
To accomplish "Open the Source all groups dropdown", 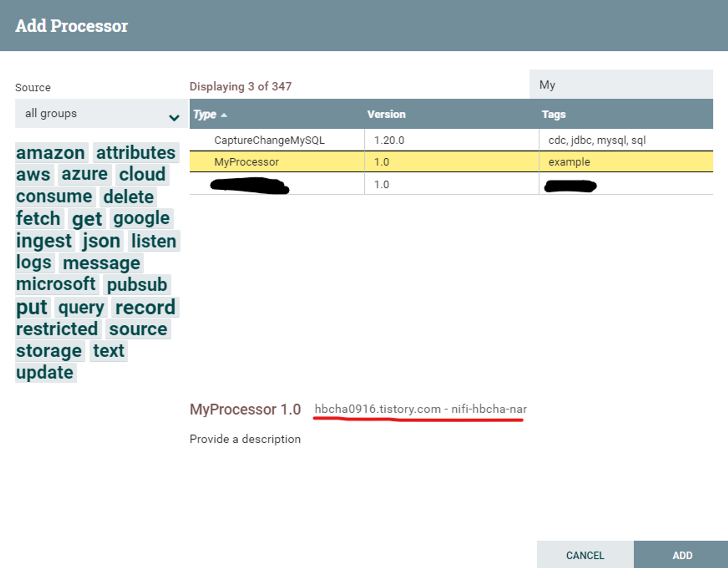I will 101,114.
